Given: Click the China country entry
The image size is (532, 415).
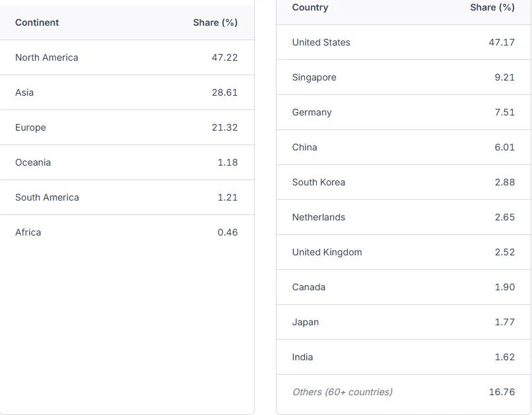Looking at the screenshot, I should point(305,147).
